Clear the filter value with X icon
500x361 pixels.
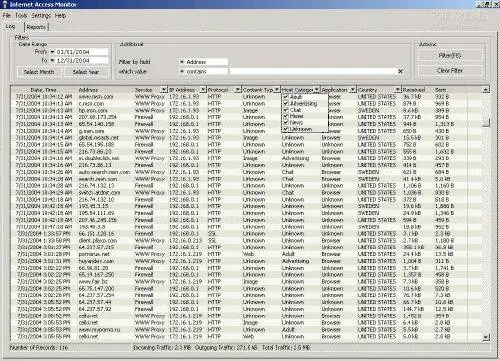click(x=400, y=71)
